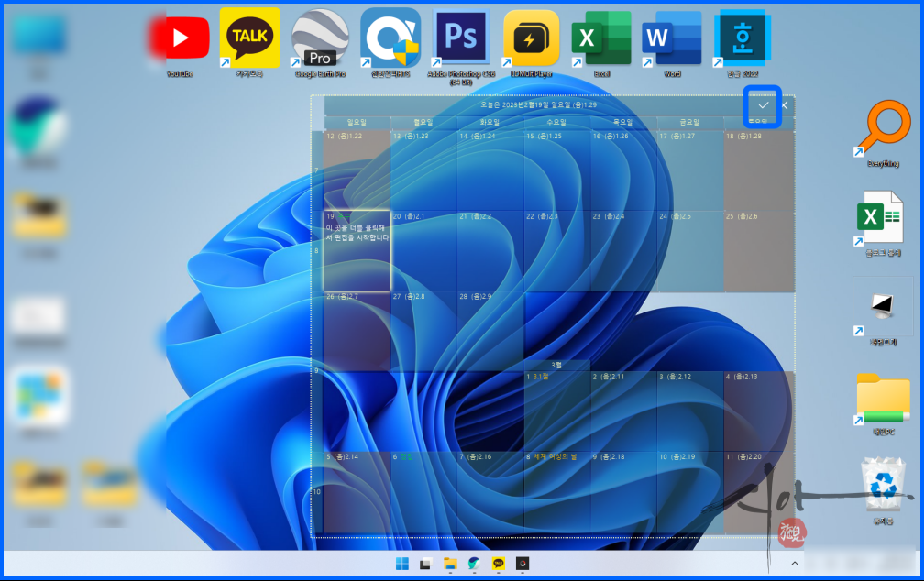Open the Hangul 2022 desktop shortcut
The height and width of the screenshot is (581, 924).
tap(742, 42)
